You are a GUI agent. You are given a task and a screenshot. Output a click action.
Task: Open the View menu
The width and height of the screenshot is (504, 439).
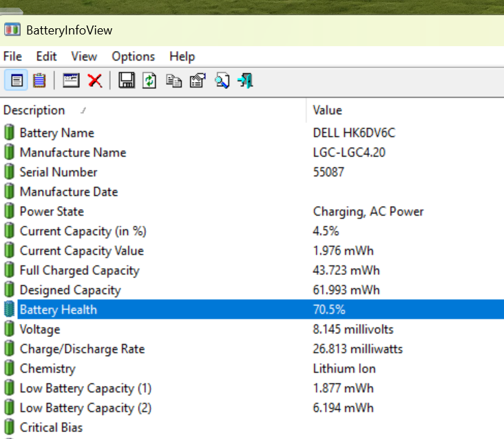(84, 57)
